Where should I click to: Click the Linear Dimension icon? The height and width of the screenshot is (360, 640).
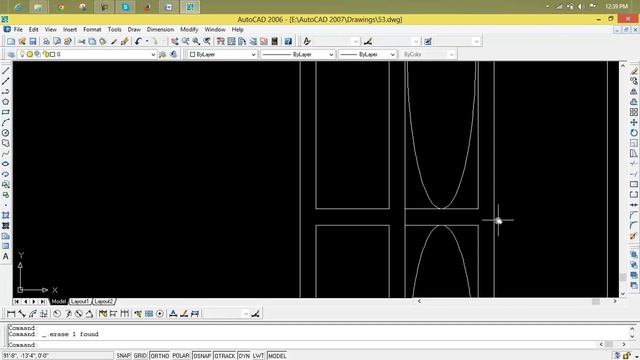pyautogui.click(x=11, y=313)
